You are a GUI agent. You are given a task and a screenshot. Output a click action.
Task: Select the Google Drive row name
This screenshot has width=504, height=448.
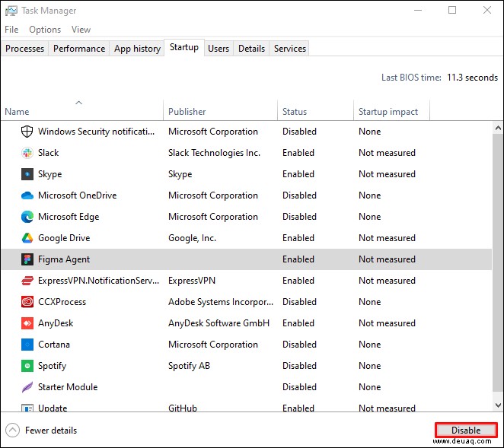[64, 238]
